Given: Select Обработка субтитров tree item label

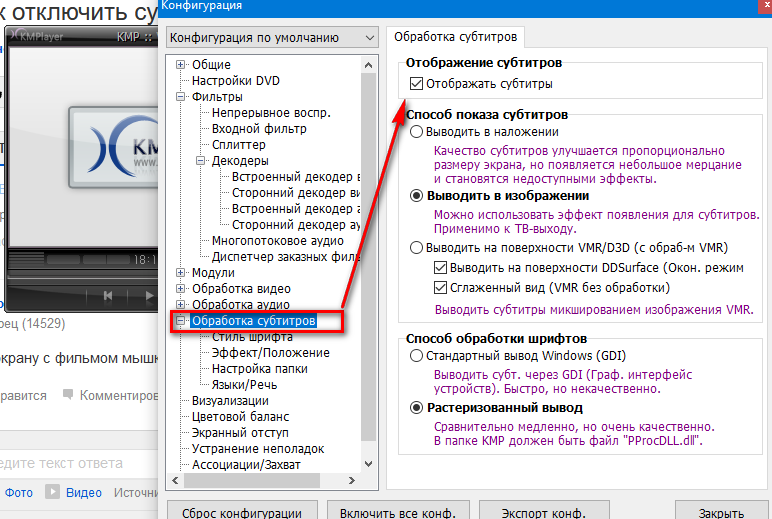Looking at the screenshot, I should click(x=254, y=321).
